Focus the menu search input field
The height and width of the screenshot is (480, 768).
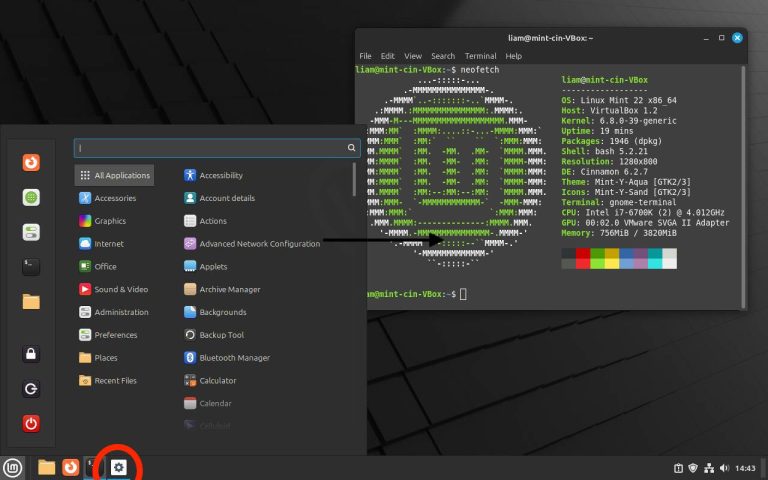tap(217, 147)
